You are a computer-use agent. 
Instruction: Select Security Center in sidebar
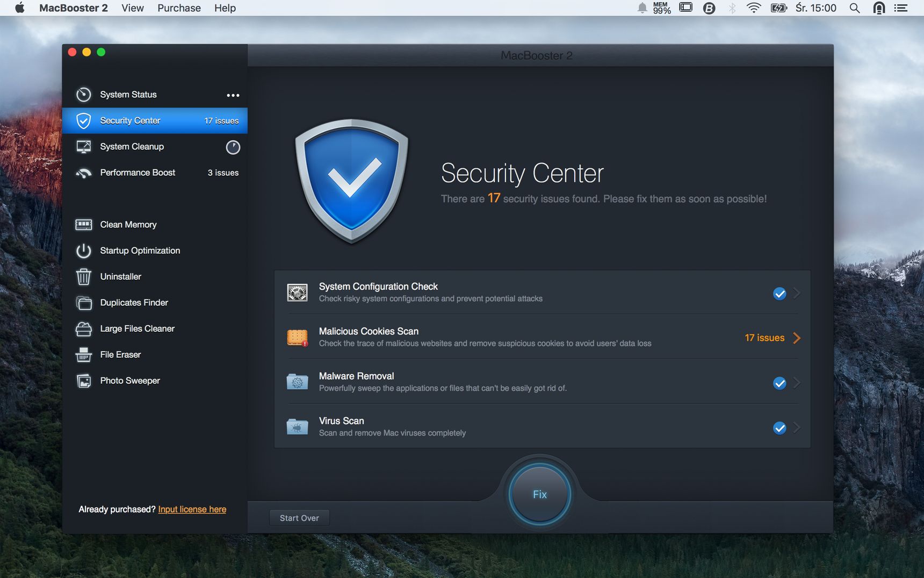click(155, 120)
